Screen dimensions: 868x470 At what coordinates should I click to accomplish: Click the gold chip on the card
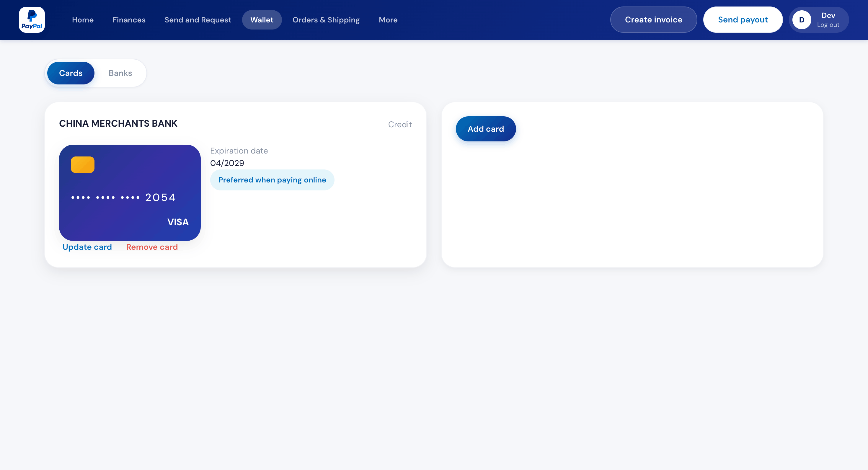[x=83, y=165]
